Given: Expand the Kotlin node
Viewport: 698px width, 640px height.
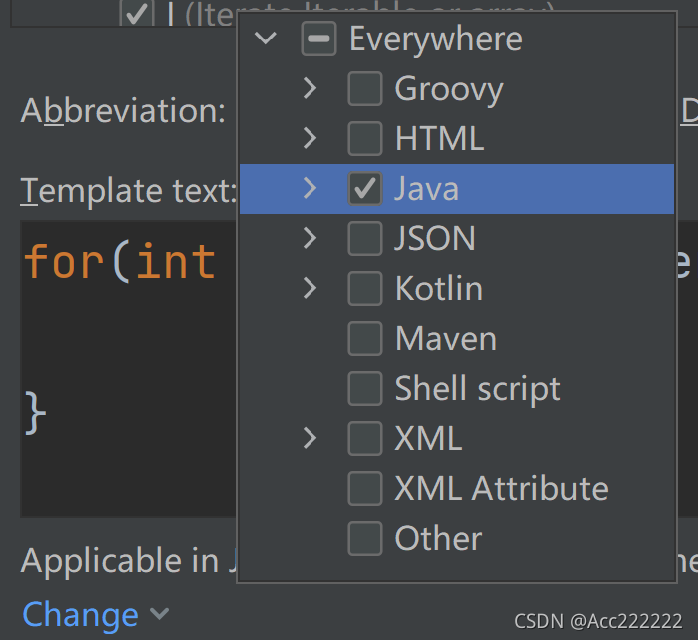Looking at the screenshot, I should pyautogui.click(x=310, y=288).
